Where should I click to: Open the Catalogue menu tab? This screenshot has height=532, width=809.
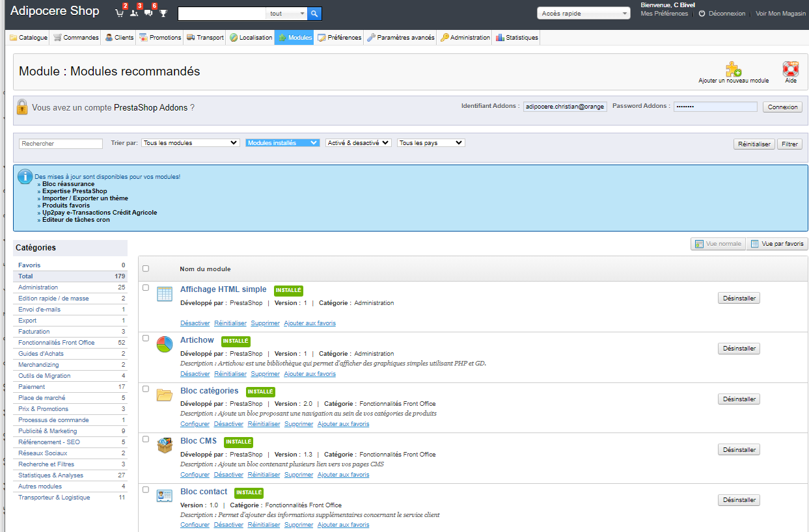point(29,38)
